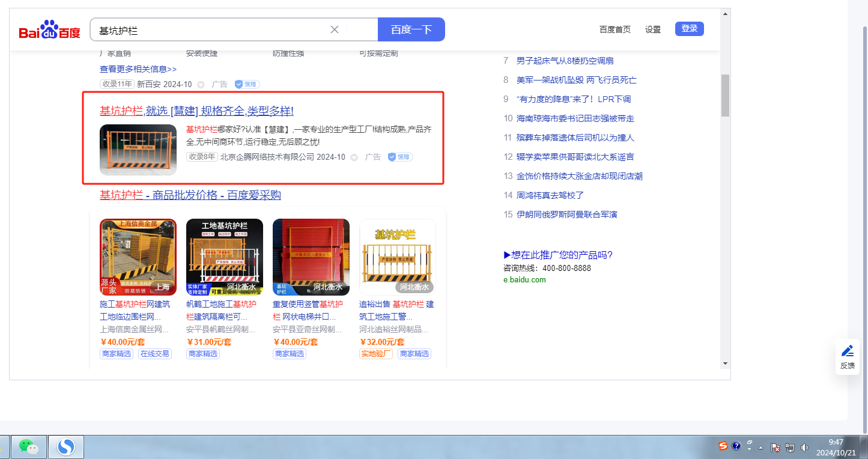
Task: Open product title 施工基坑护栏网建筑工地临边围栏网
Action: pos(135,310)
